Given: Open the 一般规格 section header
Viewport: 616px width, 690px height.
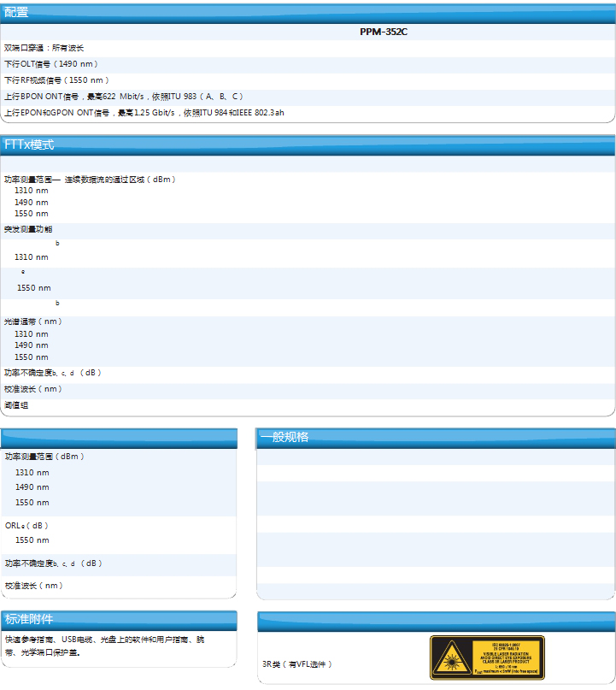Looking at the screenshot, I should click(x=285, y=437).
